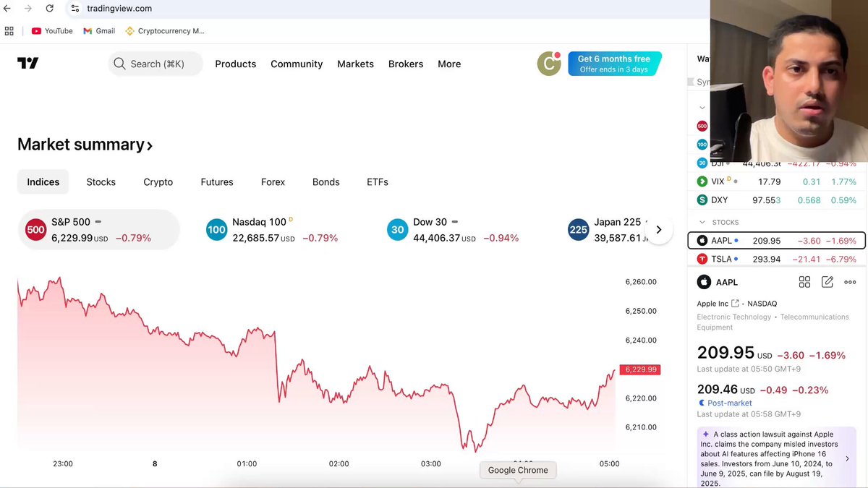Click the Dow 30 badge icon
The image size is (868, 488).
(397, 230)
